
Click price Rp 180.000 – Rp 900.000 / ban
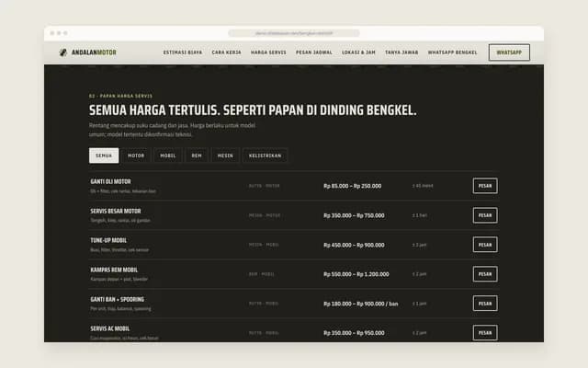[x=361, y=304]
